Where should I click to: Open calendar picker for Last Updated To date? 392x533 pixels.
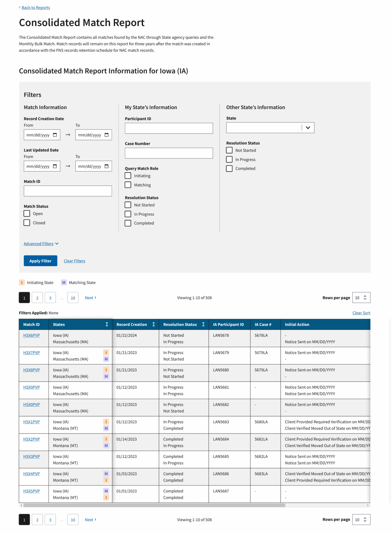coord(106,166)
